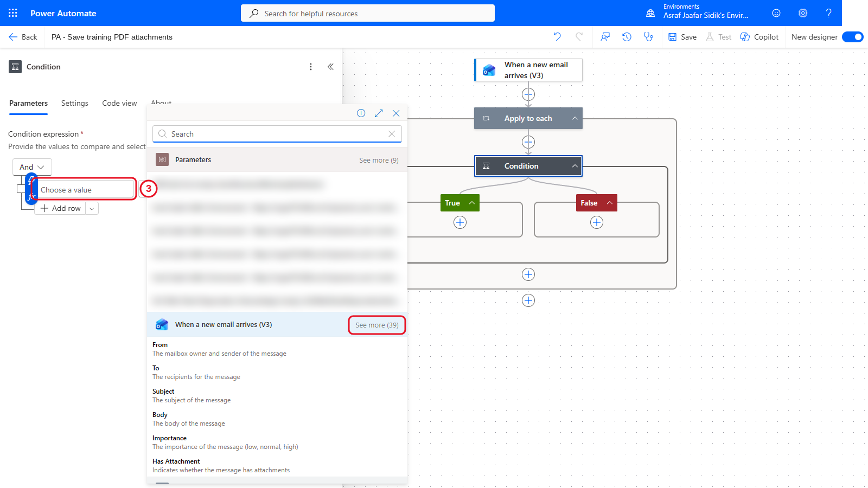Switch to the Settings tab
868x488 pixels.
click(74, 103)
